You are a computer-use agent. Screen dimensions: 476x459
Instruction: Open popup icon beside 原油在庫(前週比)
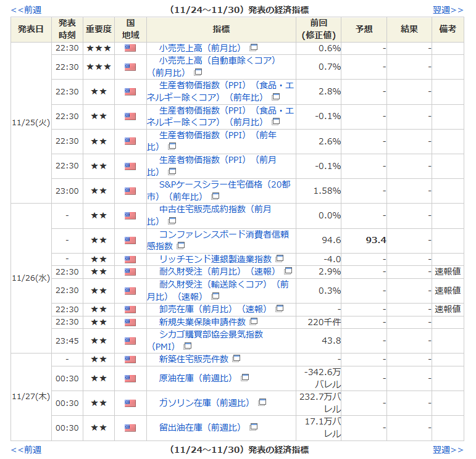pyautogui.click(x=245, y=378)
